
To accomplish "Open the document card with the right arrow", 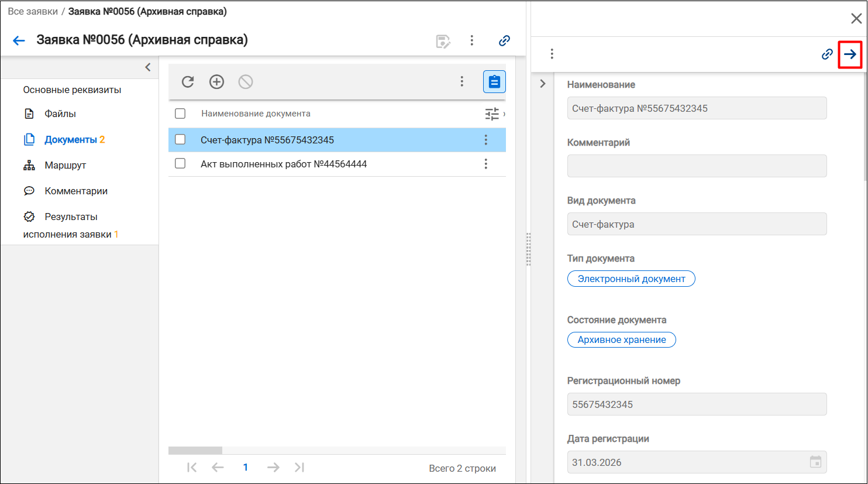I will (850, 54).
